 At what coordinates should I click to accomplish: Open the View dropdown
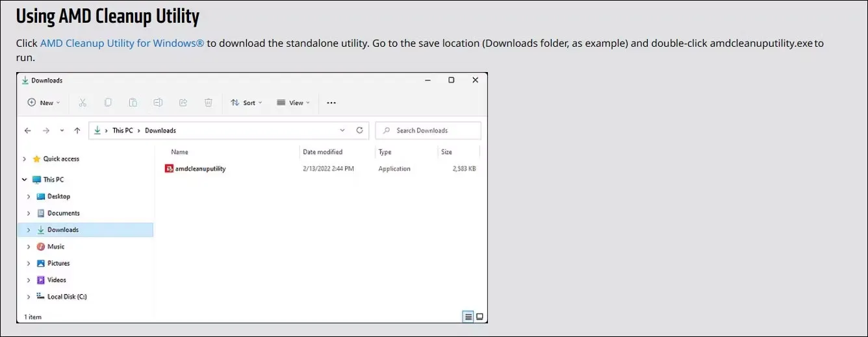coord(293,103)
